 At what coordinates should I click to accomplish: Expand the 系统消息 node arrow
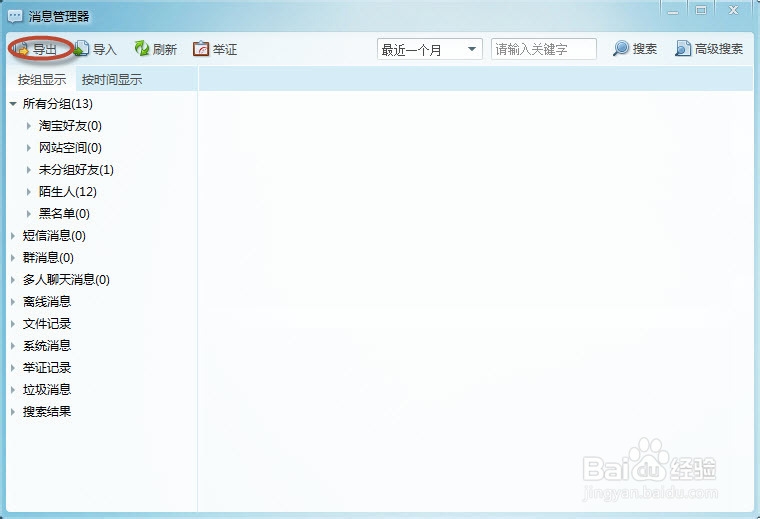[13, 346]
